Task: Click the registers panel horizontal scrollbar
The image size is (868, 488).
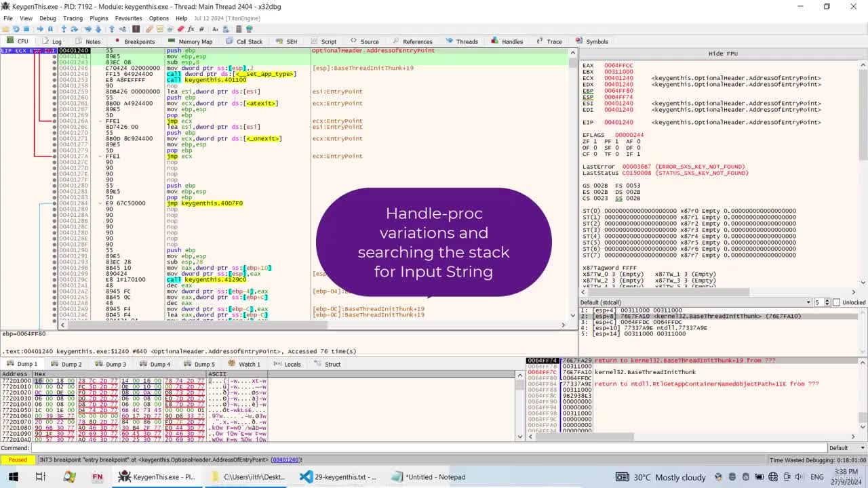Action: pyautogui.click(x=719, y=292)
